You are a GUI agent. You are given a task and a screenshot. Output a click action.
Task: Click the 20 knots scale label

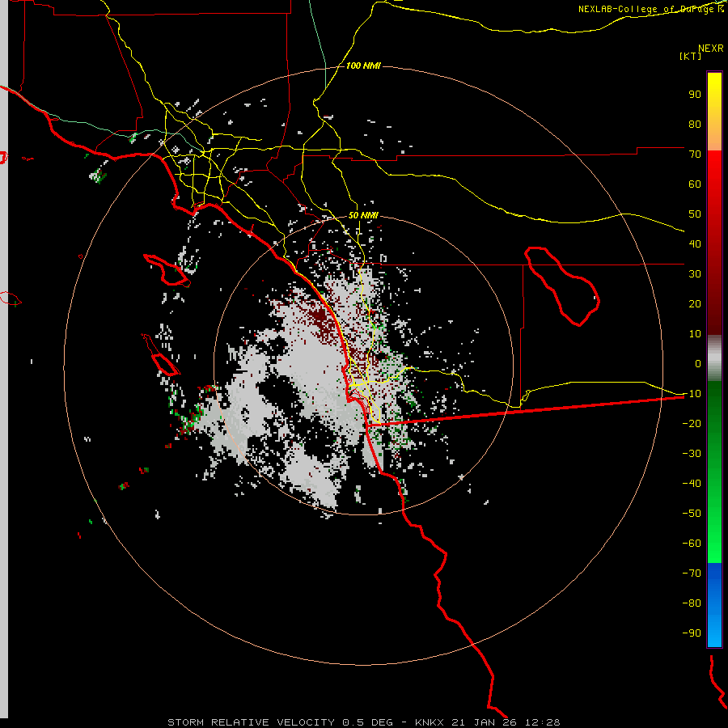coord(695,304)
